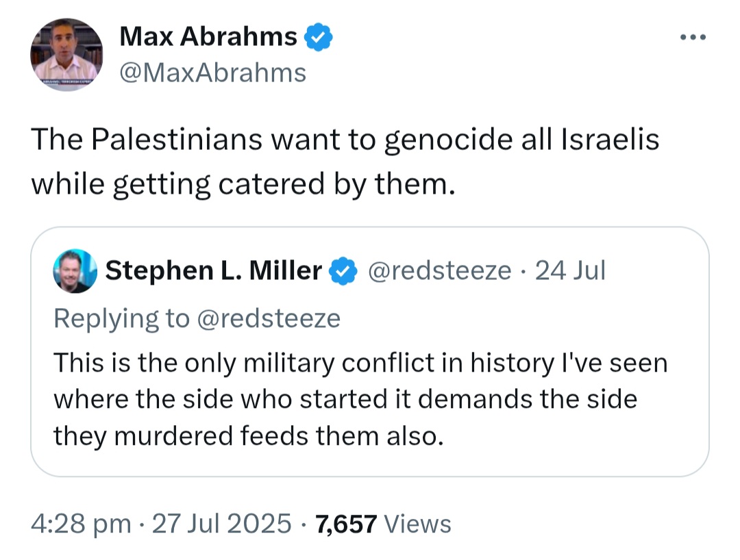Click the verified badge next to Stephen L. Miller

point(343,271)
